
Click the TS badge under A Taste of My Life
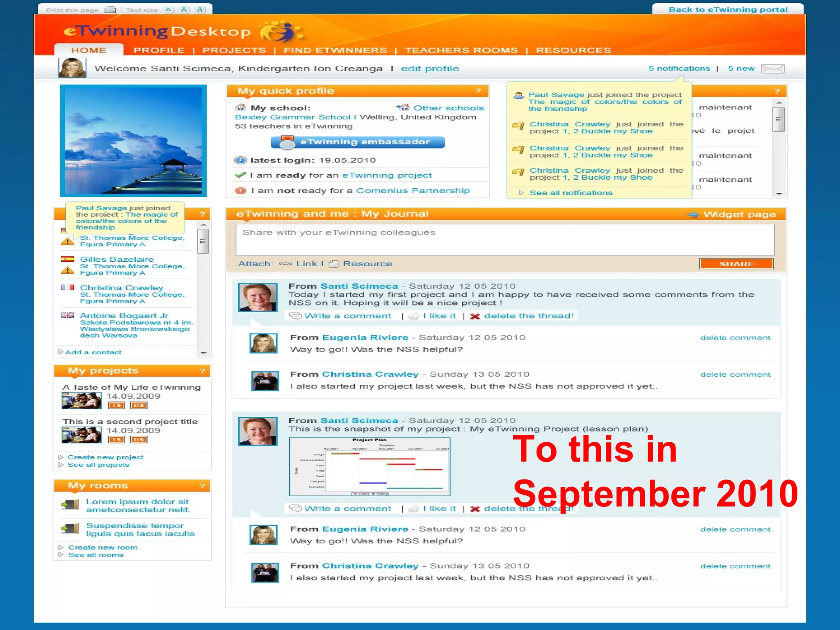tap(116, 405)
